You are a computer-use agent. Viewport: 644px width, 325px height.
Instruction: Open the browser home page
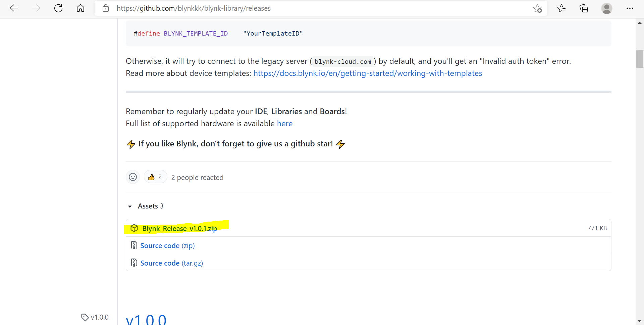pos(80,8)
